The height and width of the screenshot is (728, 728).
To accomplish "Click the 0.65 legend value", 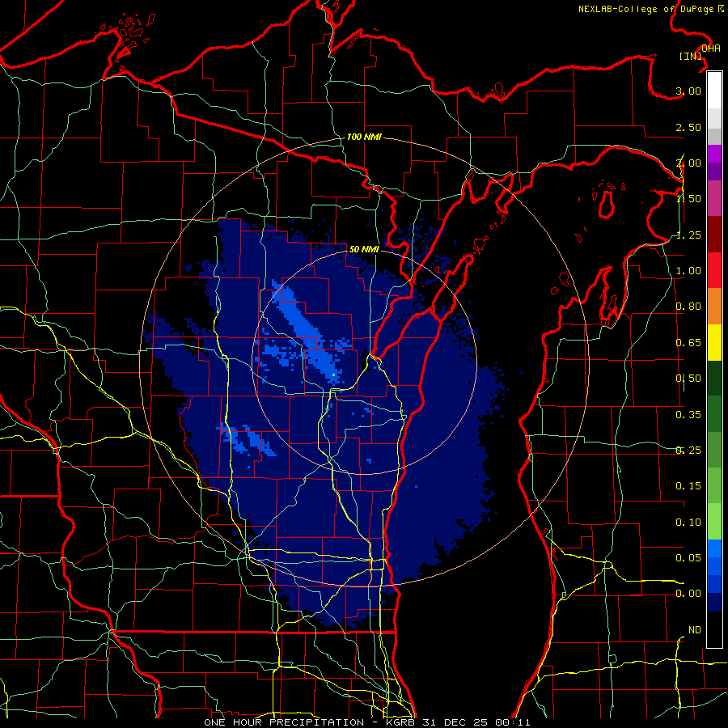I will click(x=688, y=343).
